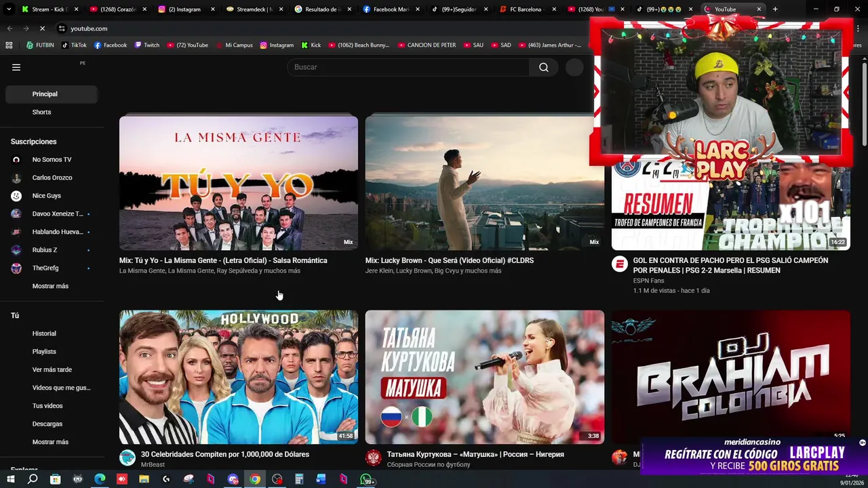Open WhatsApp from taskbar

[367, 480]
